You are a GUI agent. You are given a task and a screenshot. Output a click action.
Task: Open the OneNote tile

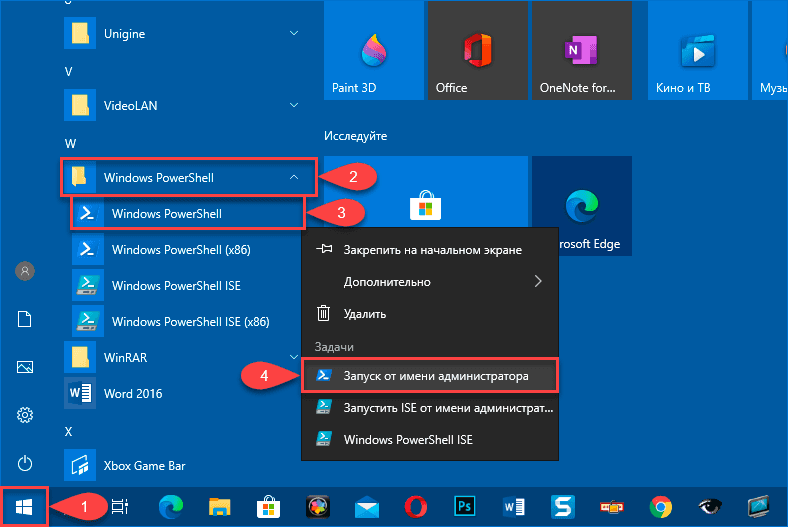click(581, 50)
